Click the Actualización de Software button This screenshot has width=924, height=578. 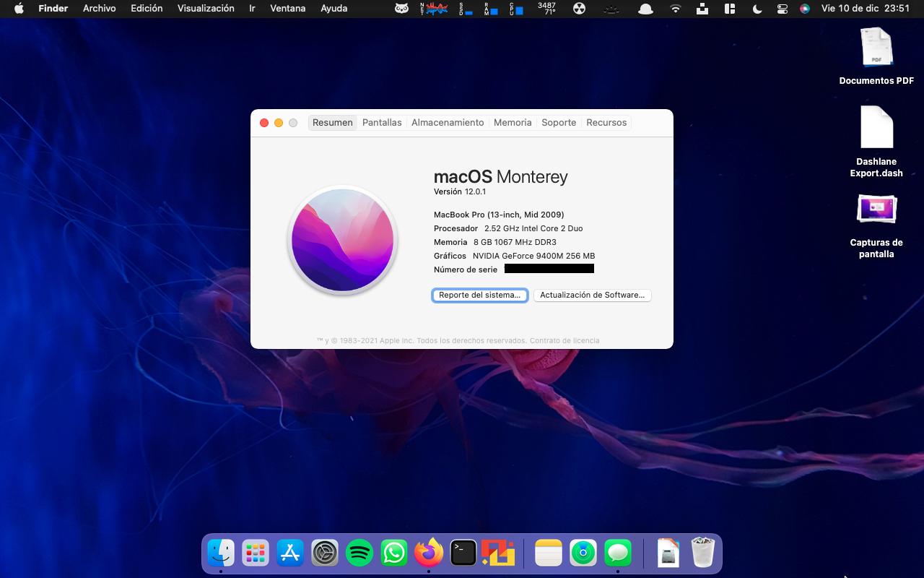click(593, 296)
